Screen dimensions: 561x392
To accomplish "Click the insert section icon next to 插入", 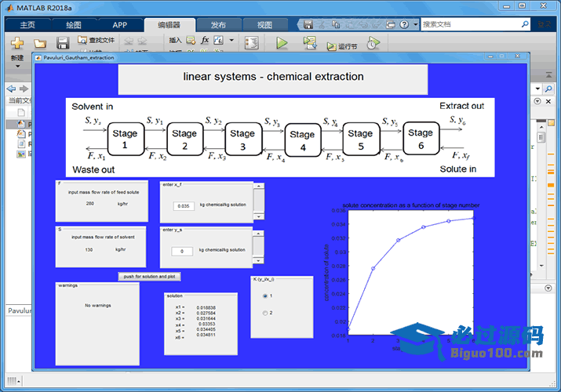I will tap(191, 41).
